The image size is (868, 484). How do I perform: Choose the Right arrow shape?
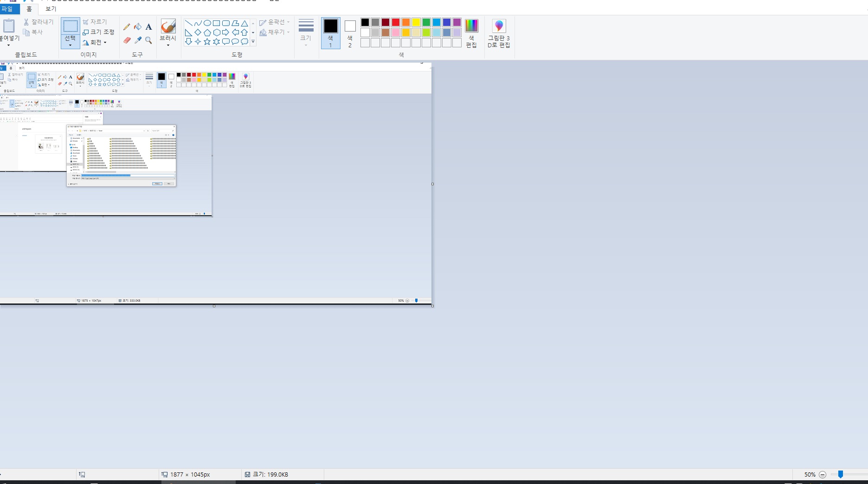pyautogui.click(x=225, y=32)
